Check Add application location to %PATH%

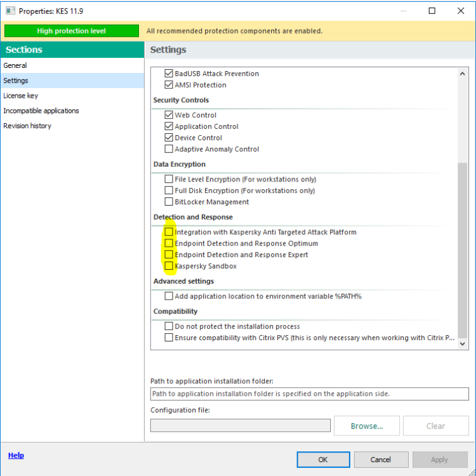(169, 296)
